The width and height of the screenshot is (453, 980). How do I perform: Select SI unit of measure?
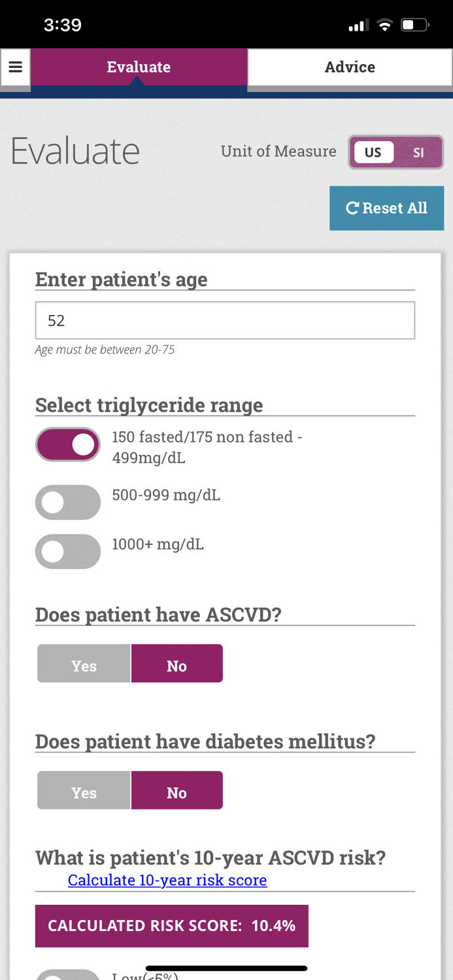(418, 152)
